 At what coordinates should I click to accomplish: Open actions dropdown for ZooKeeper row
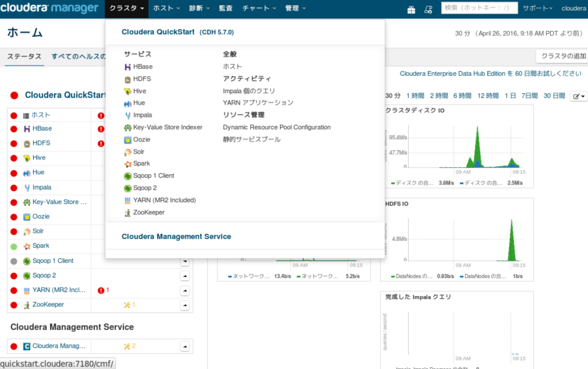185,305
